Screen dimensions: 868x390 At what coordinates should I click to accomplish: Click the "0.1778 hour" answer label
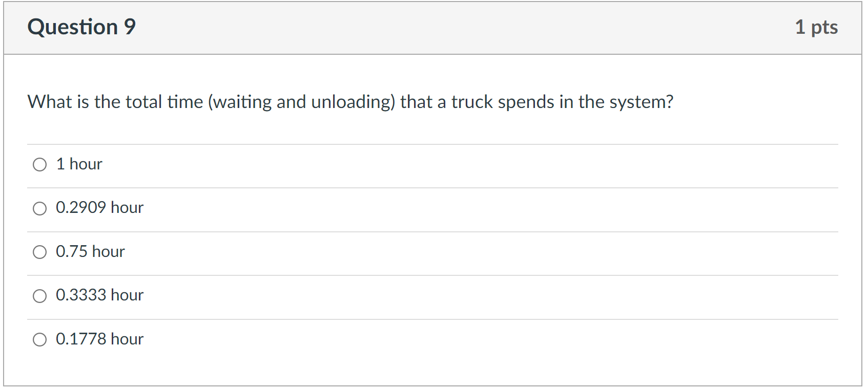point(100,338)
